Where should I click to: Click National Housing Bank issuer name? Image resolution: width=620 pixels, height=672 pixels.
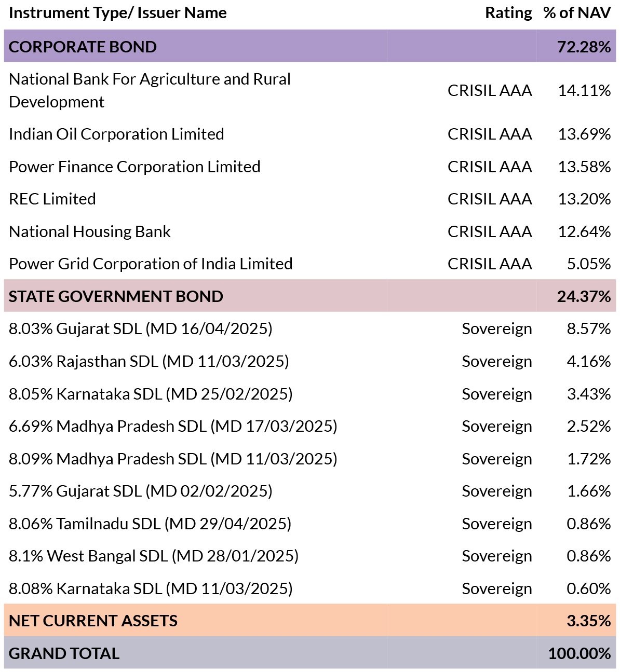[x=90, y=231]
